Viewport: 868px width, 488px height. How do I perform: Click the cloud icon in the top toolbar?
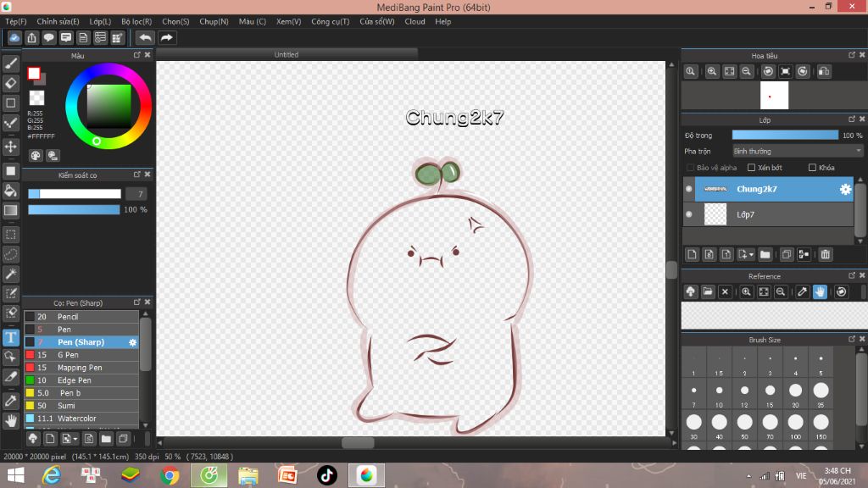[x=14, y=37]
